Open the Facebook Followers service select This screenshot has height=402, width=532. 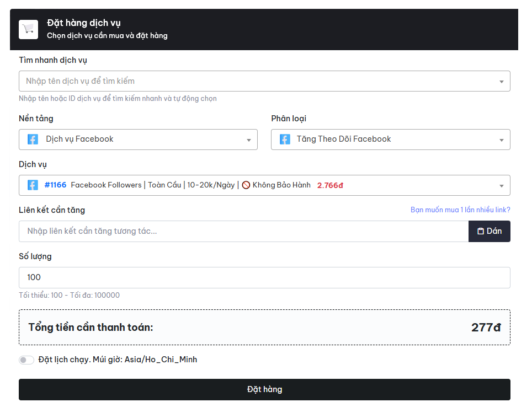(x=265, y=185)
